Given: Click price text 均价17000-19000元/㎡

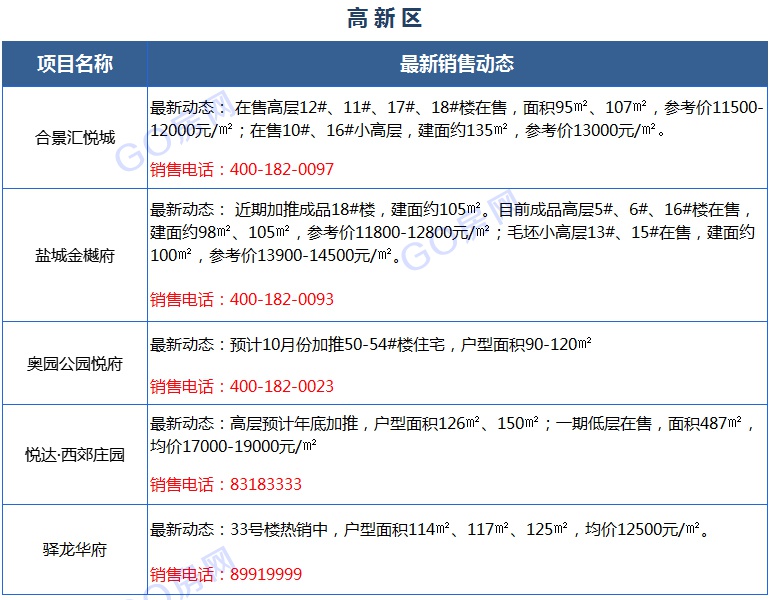Looking at the screenshot, I should click(x=233, y=446).
